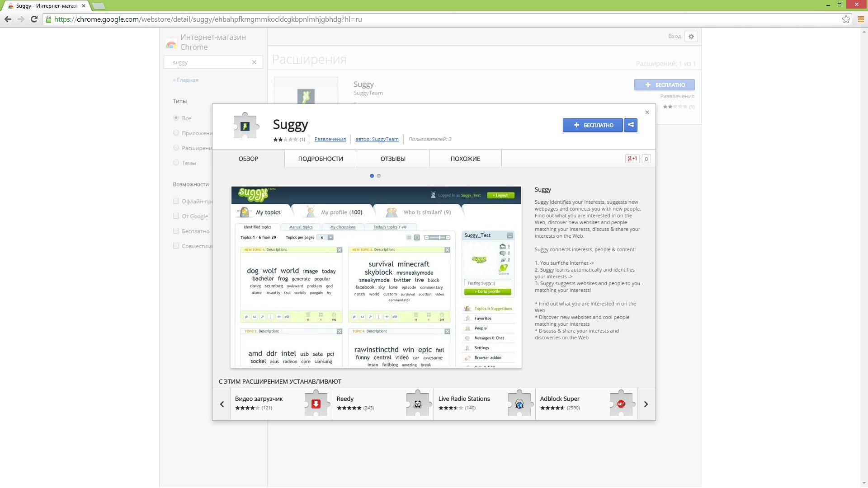
Task: Go back using the browser back arrow
Action: point(8,19)
